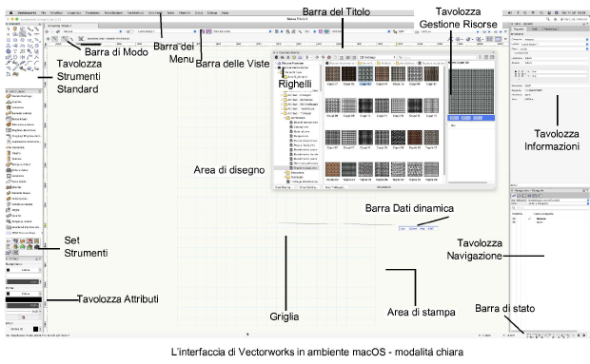Screen dimensions: 590x364
Task: Choose the triangle shape tool in the Standard palette
Action: point(9,46)
